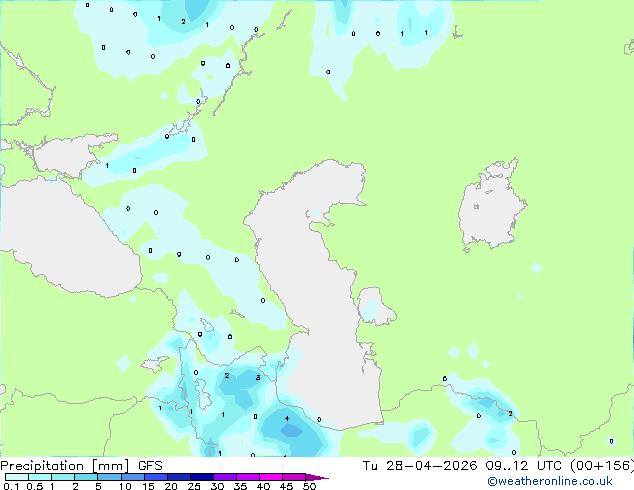Click the 'GFS' model label

tap(150, 466)
